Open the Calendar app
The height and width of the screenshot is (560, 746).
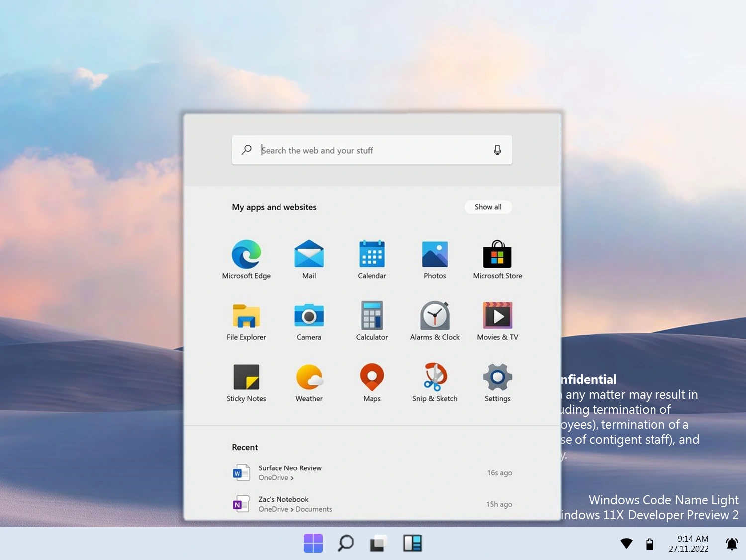[x=372, y=260]
